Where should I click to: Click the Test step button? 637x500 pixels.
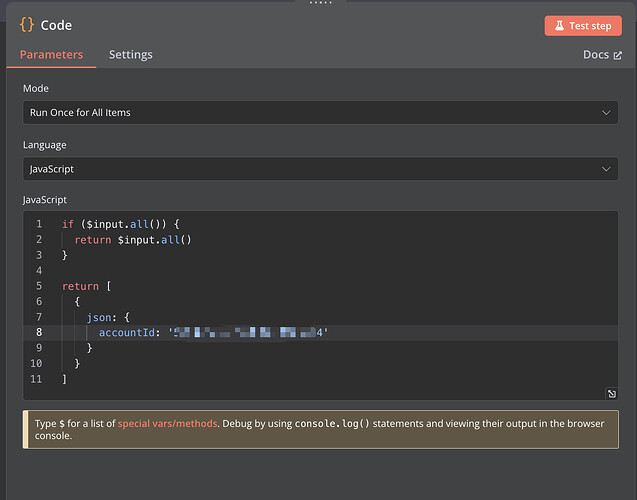coord(583,26)
